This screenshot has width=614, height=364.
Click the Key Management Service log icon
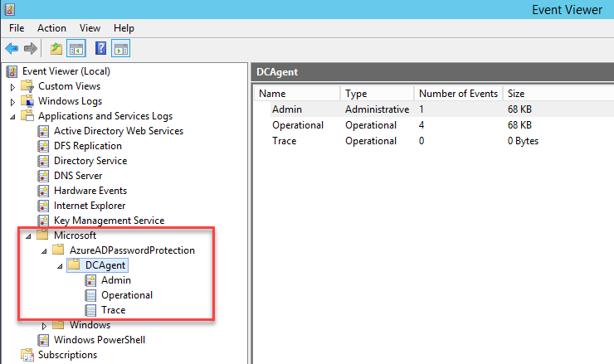[43, 221]
